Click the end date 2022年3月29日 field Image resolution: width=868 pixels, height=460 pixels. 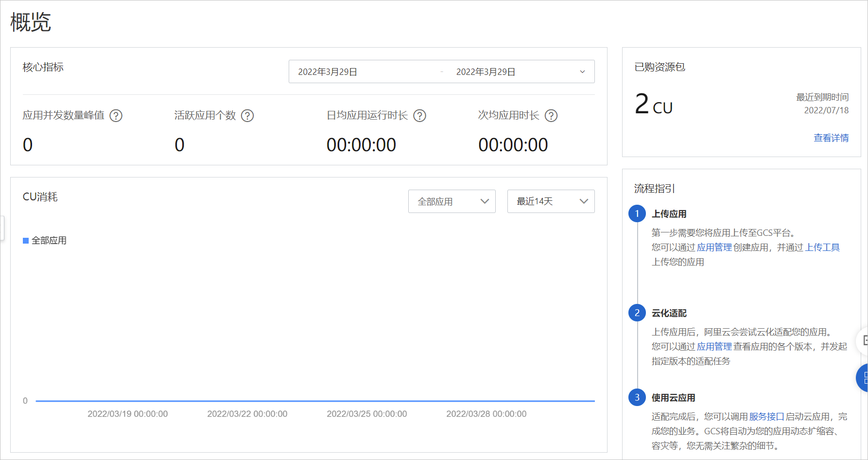[486, 72]
